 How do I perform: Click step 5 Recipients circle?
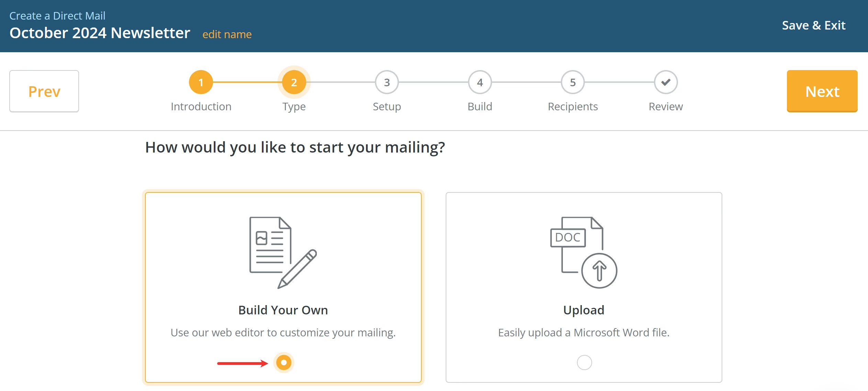(x=573, y=82)
